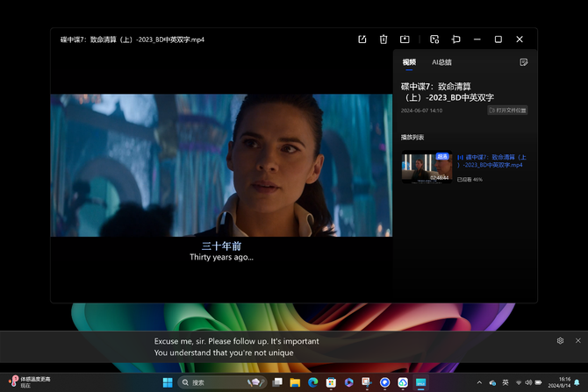Click the video title text in side panel
The height and width of the screenshot is (392, 588).
[x=447, y=92]
